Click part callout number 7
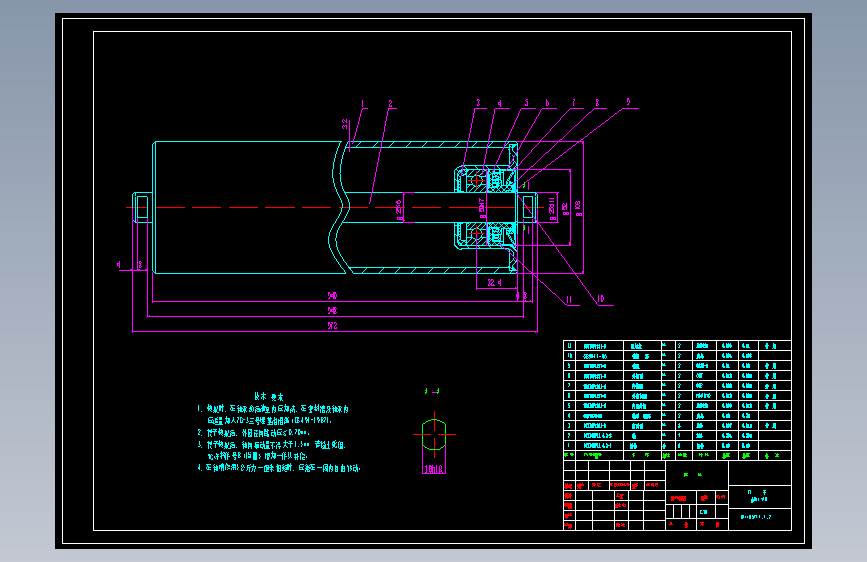The height and width of the screenshot is (562, 867). tap(573, 103)
